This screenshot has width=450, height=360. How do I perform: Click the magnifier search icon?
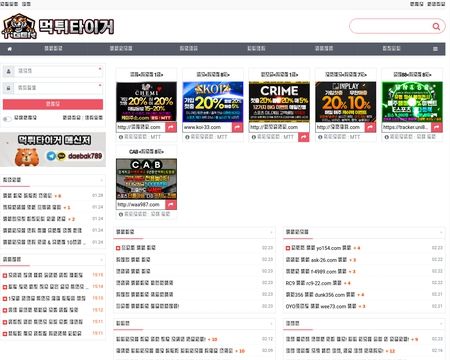tap(436, 26)
